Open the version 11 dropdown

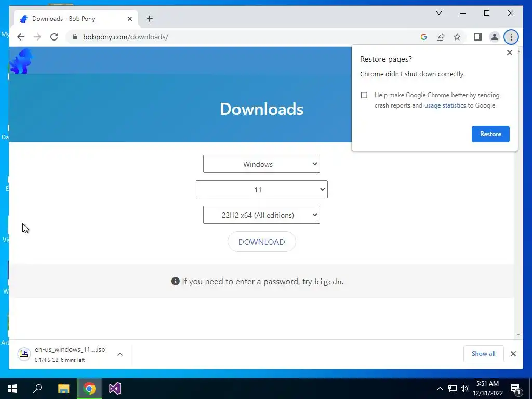(262, 189)
